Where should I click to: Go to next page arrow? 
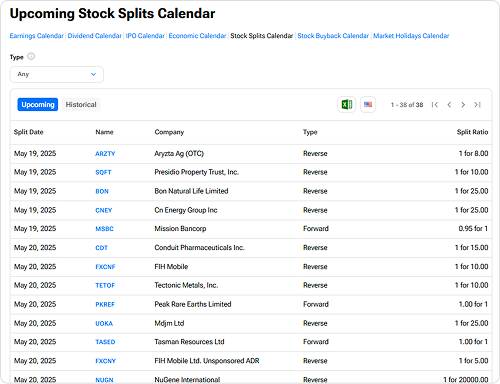pyautogui.click(x=463, y=105)
